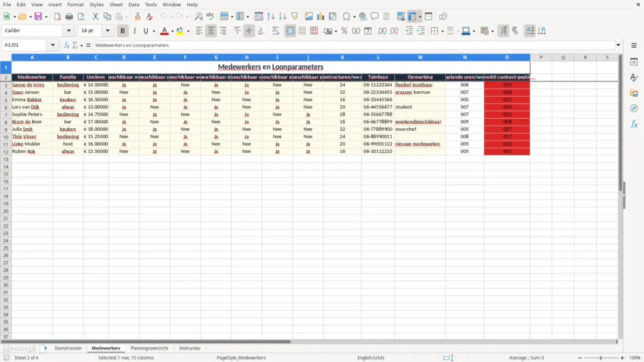Apply yellow background color
This screenshot has height=362, width=644.
(x=180, y=31)
